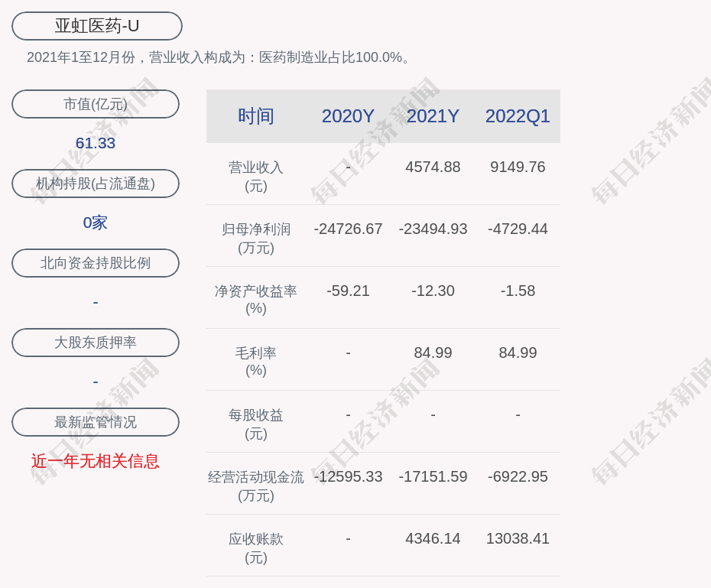Image resolution: width=711 pixels, height=588 pixels.
Task: Select the 市值(亿元) label pill
Action: 96,104
